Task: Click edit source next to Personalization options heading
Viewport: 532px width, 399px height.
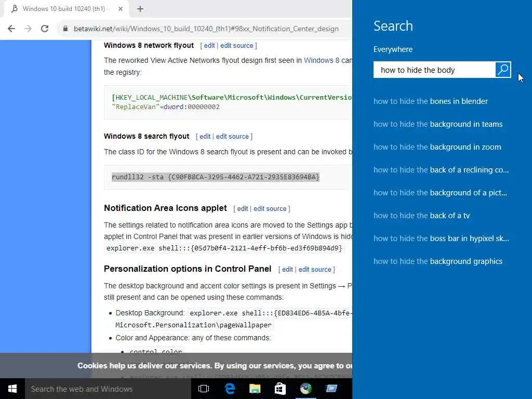Action: click(x=315, y=270)
